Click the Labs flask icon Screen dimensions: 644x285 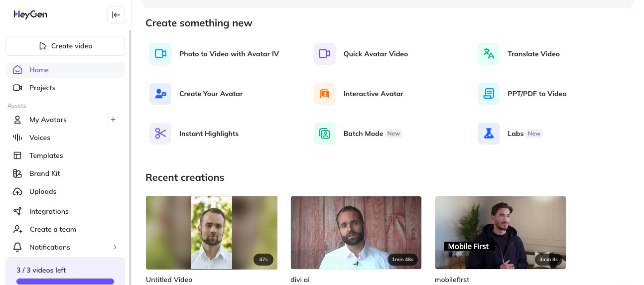[x=489, y=134]
